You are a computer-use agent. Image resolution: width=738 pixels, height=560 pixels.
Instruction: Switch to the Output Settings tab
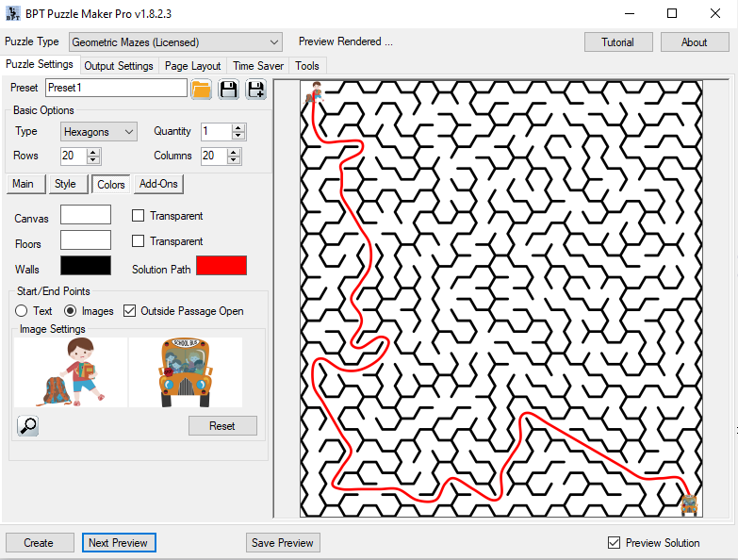(x=119, y=66)
